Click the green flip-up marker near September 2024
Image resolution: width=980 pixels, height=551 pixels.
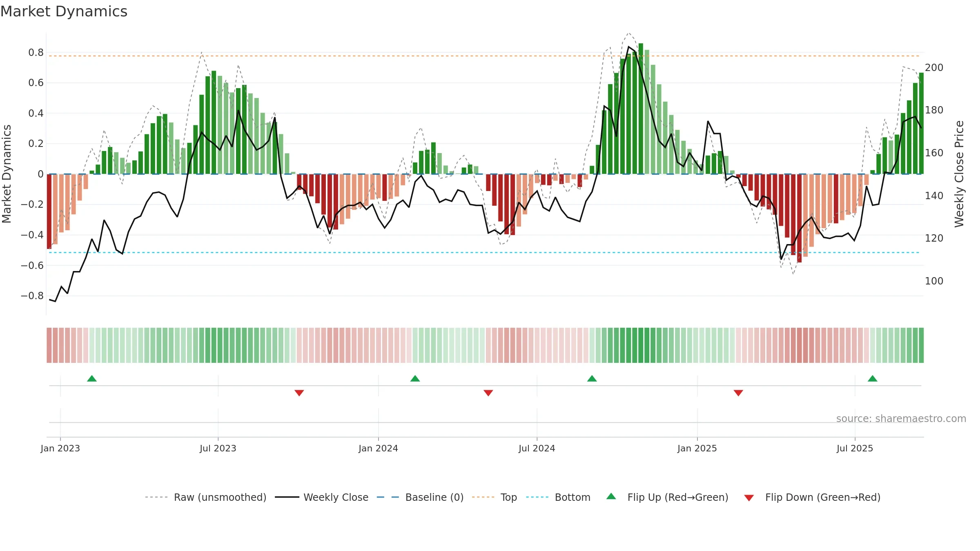[x=592, y=379]
